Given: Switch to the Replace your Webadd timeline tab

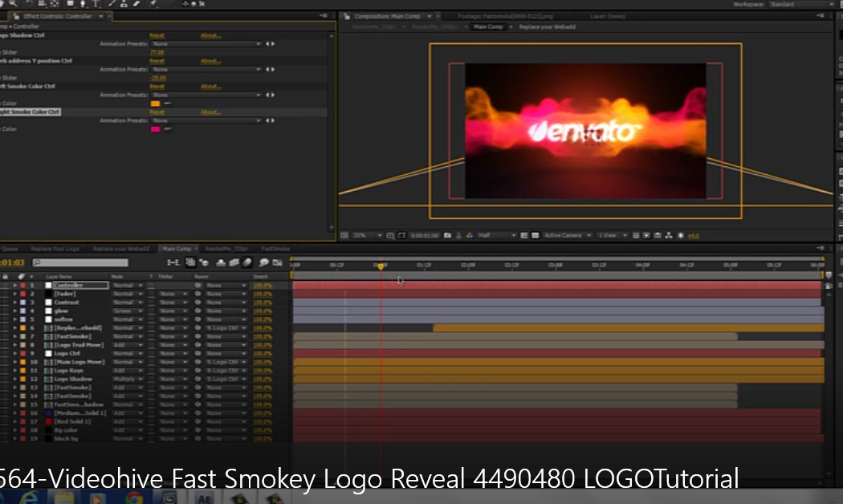Looking at the screenshot, I should (121, 249).
